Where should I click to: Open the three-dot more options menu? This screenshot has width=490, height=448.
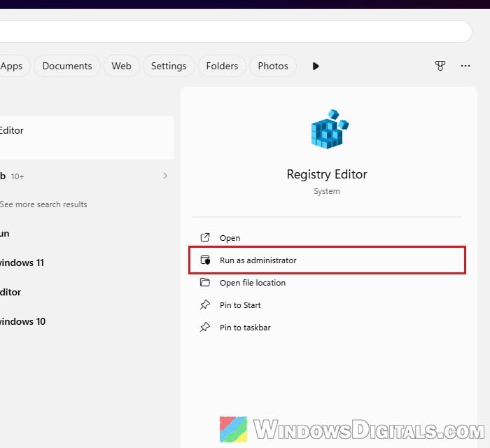465,66
